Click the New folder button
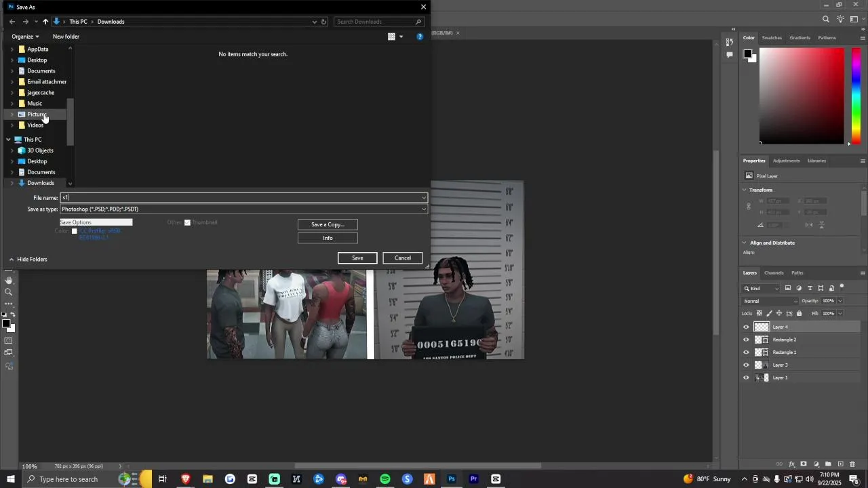Viewport: 868px width, 488px height. [x=66, y=37]
